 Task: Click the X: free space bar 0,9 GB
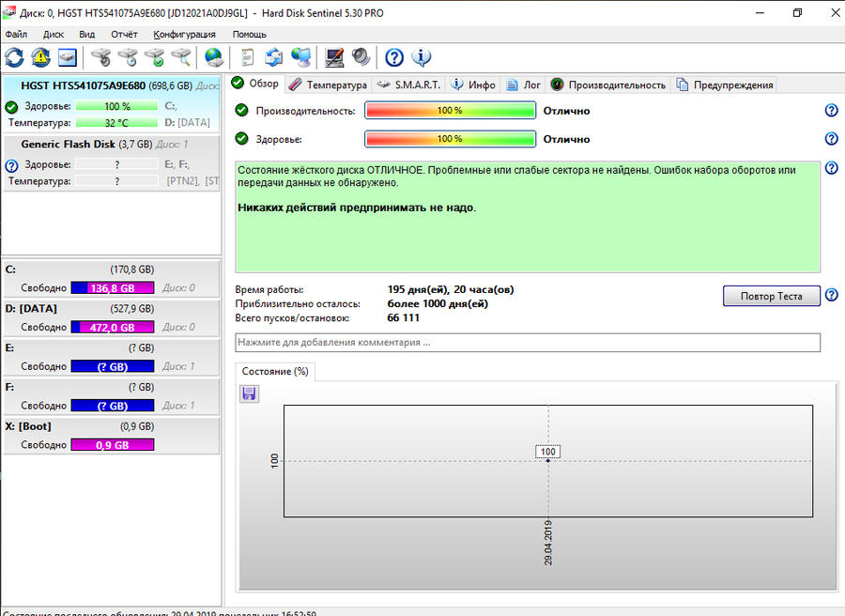point(113,444)
